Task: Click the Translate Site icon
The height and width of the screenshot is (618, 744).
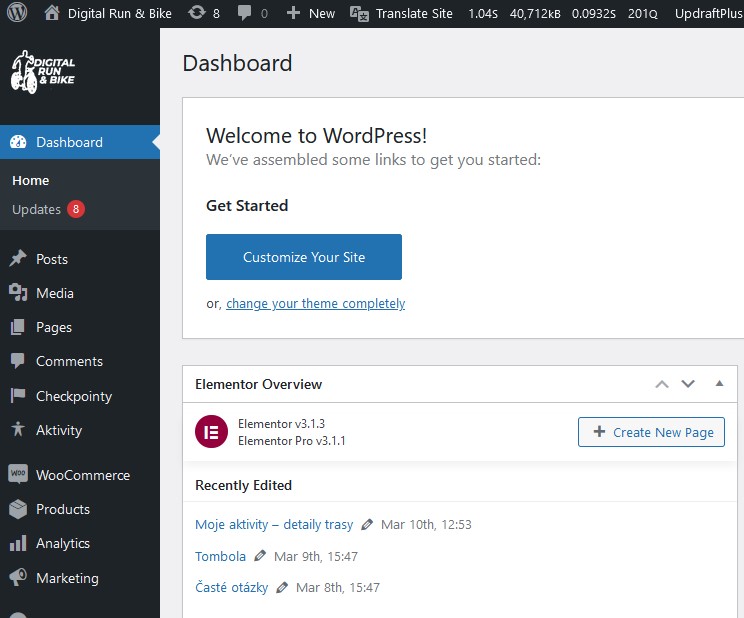Action: (359, 13)
